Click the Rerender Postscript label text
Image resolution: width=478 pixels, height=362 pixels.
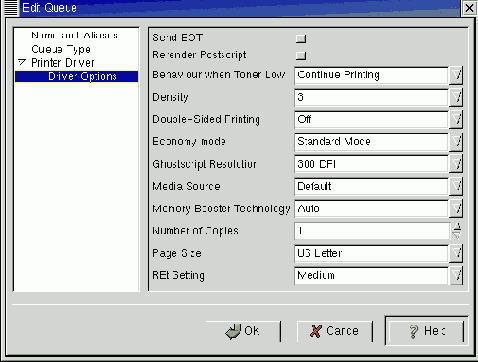[x=199, y=55]
